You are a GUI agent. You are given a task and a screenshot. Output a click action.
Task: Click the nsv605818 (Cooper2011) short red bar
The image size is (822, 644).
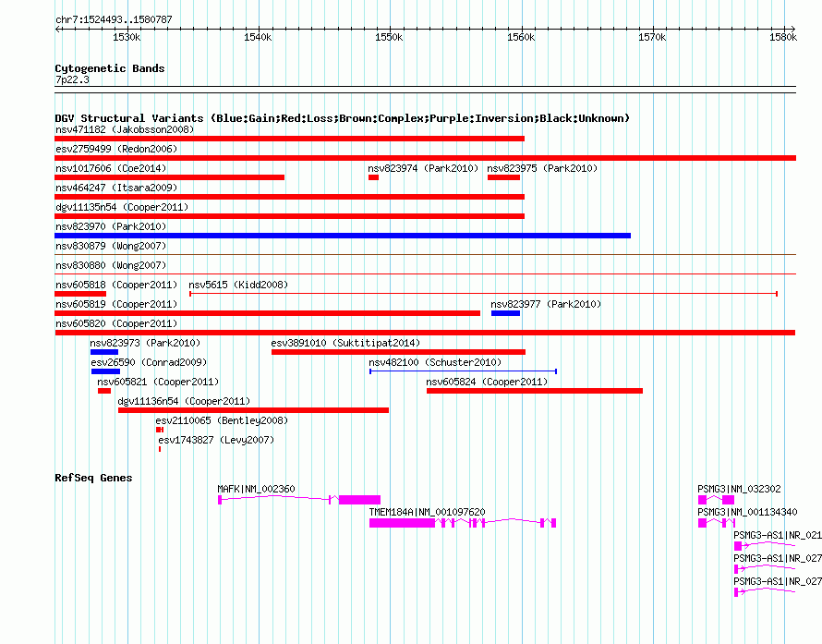point(80,294)
